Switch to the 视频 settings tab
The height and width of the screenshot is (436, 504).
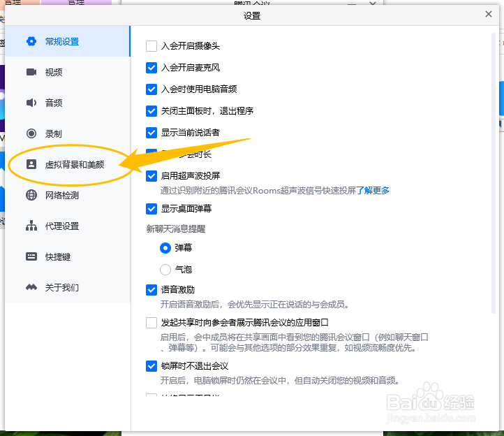click(68, 72)
